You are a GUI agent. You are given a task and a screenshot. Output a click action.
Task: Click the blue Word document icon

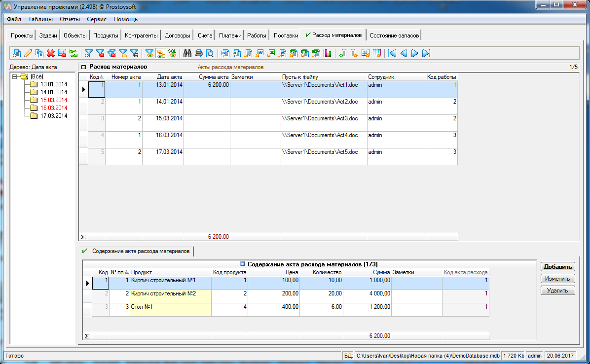click(225, 53)
